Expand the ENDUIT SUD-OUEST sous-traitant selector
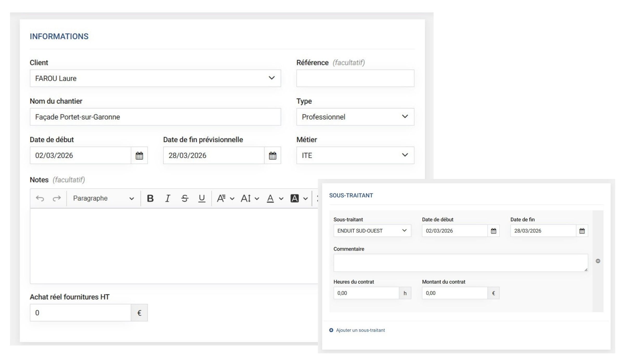Image resolution: width=624 pixels, height=364 pixels. pos(372,231)
